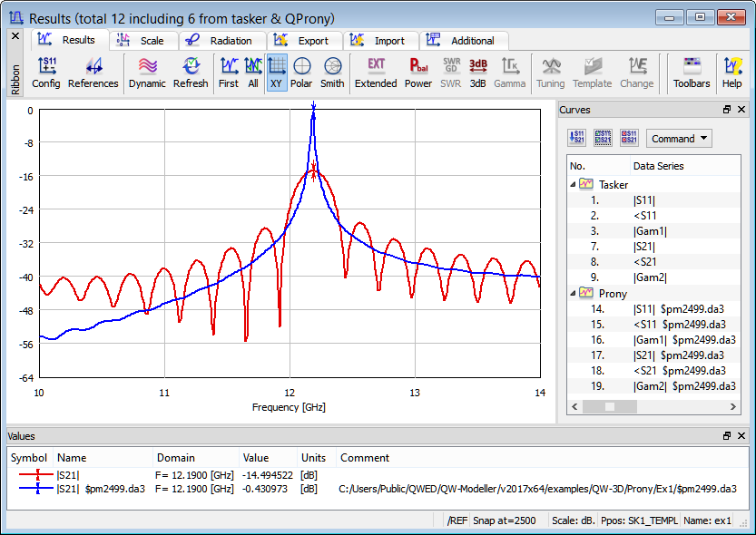Switch to the Radiation tab

point(222,41)
